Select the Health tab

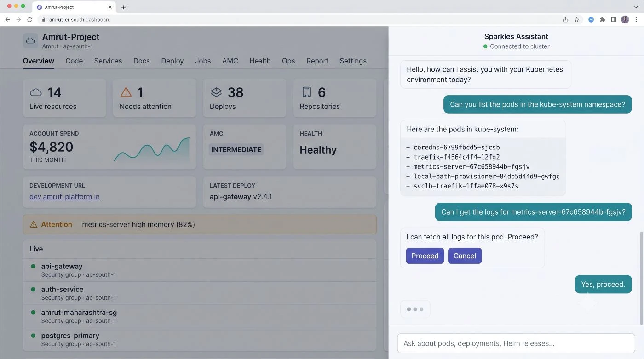click(x=260, y=61)
